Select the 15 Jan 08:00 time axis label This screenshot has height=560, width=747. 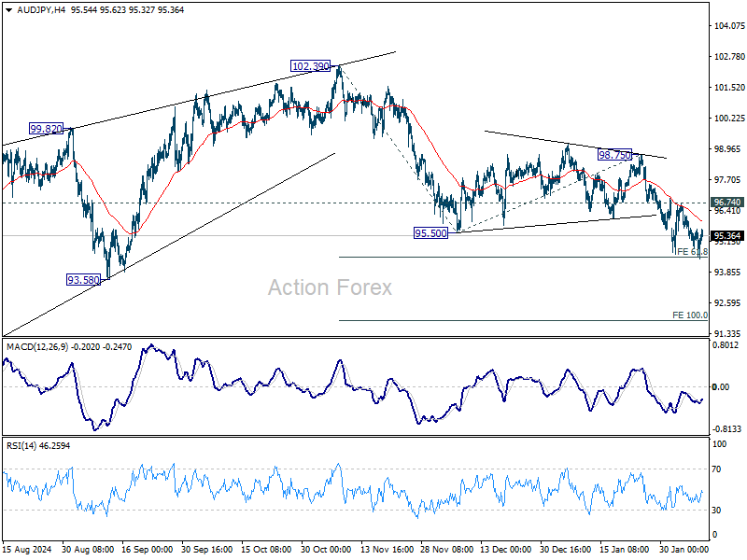point(624,550)
